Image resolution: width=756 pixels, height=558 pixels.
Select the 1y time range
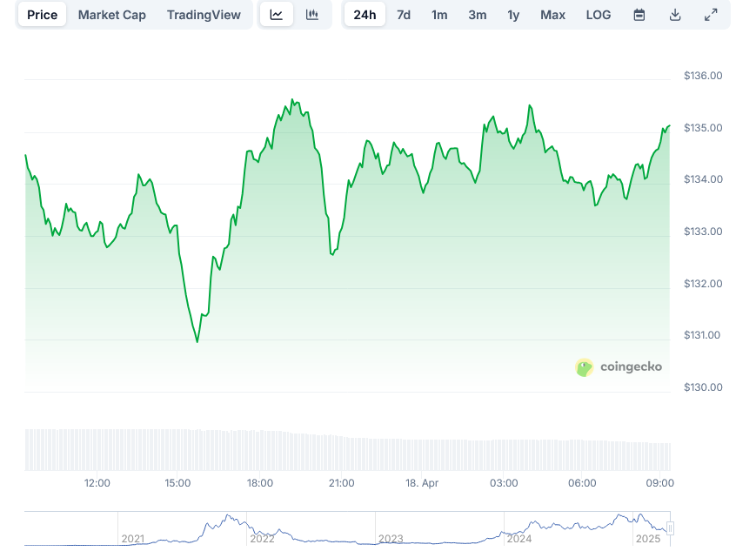pos(513,15)
